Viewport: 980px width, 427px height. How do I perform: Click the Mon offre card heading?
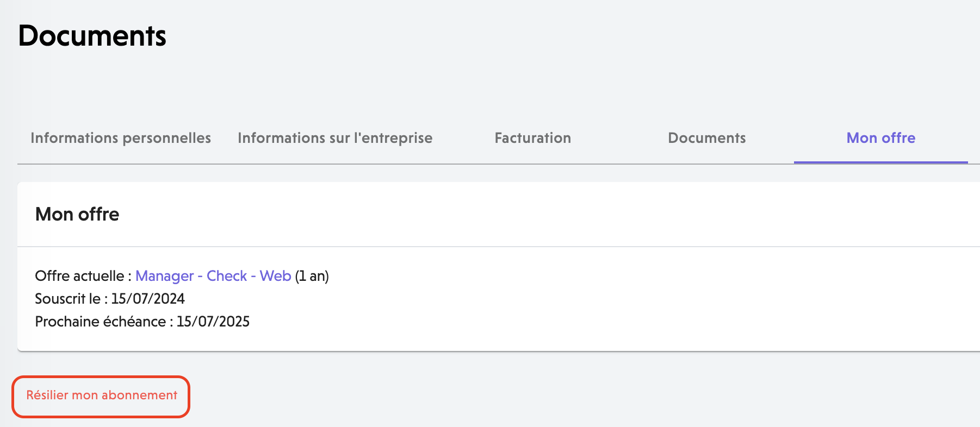pos(77,214)
